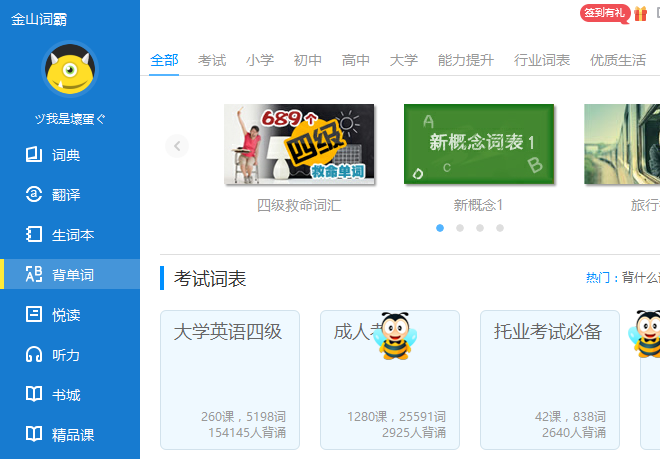Open the 优质生活 tab
This screenshot has height=459, width=660.
pyautogui.click(x=618, y=60)
